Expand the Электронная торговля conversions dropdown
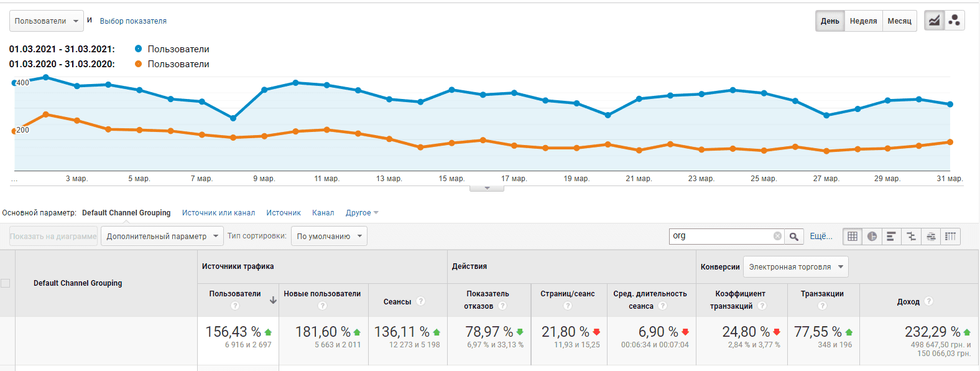Screen dimensions: 980x371 click(796, 266)
